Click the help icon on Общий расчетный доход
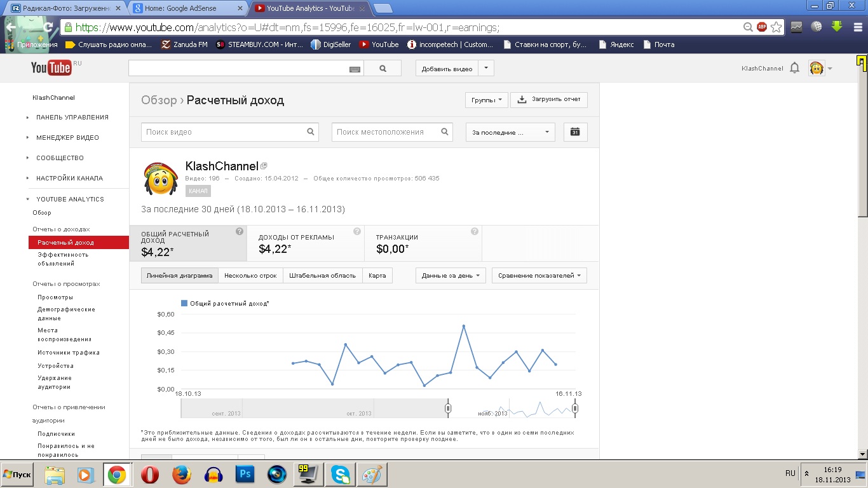The image size is (868, 488). pos(240,231)
